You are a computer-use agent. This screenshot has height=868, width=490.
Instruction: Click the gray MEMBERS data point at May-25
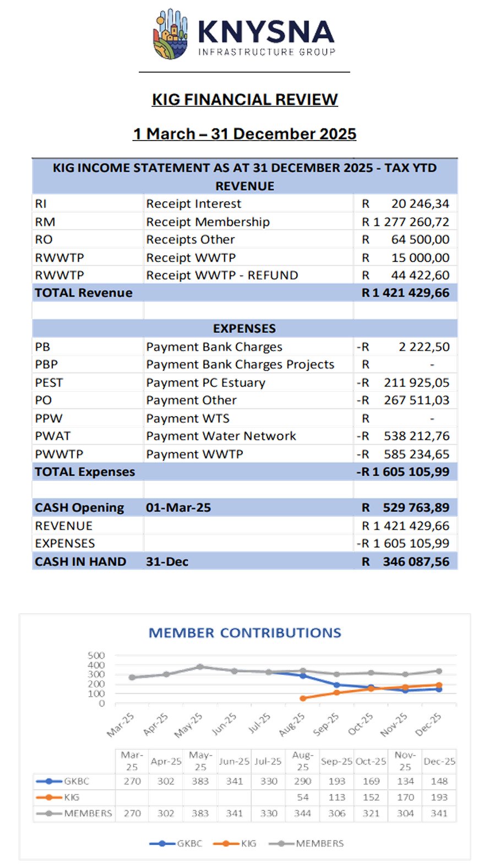(200, 667)
